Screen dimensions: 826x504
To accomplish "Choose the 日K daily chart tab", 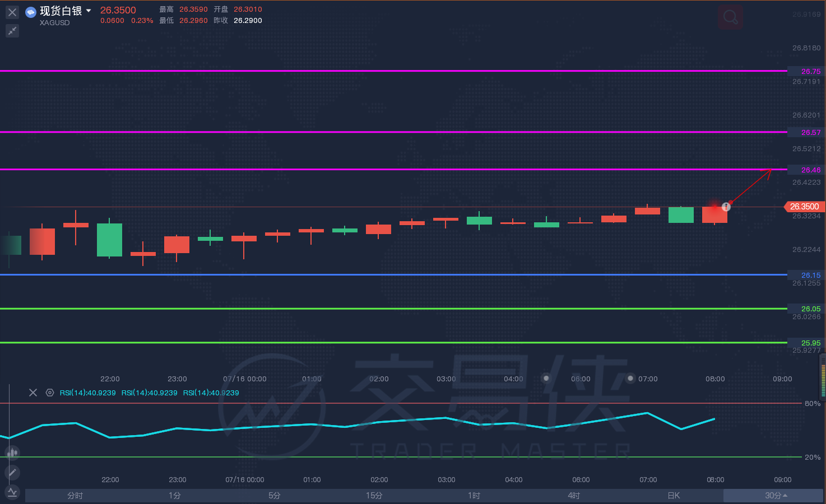I will pyautogui.click(x=674, y=496).
